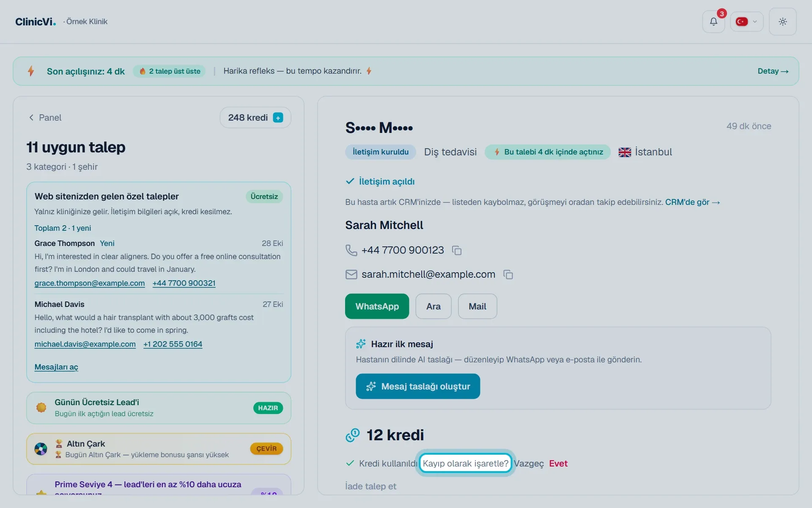Click the Ara call button
Screen dimensions: 812x508
point(433,306)
